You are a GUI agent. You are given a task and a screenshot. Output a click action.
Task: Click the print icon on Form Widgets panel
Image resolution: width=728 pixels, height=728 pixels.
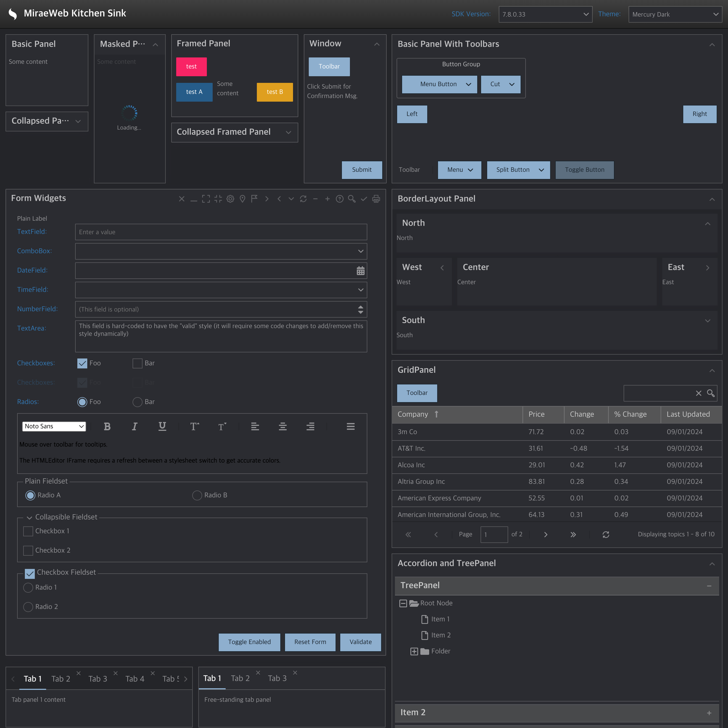(x=376, y=199)
